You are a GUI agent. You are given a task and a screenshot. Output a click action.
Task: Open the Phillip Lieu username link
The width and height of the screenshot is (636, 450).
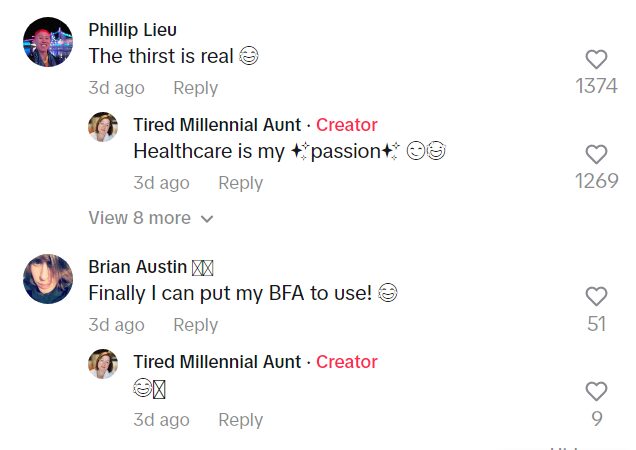click(x=132, y=29)
